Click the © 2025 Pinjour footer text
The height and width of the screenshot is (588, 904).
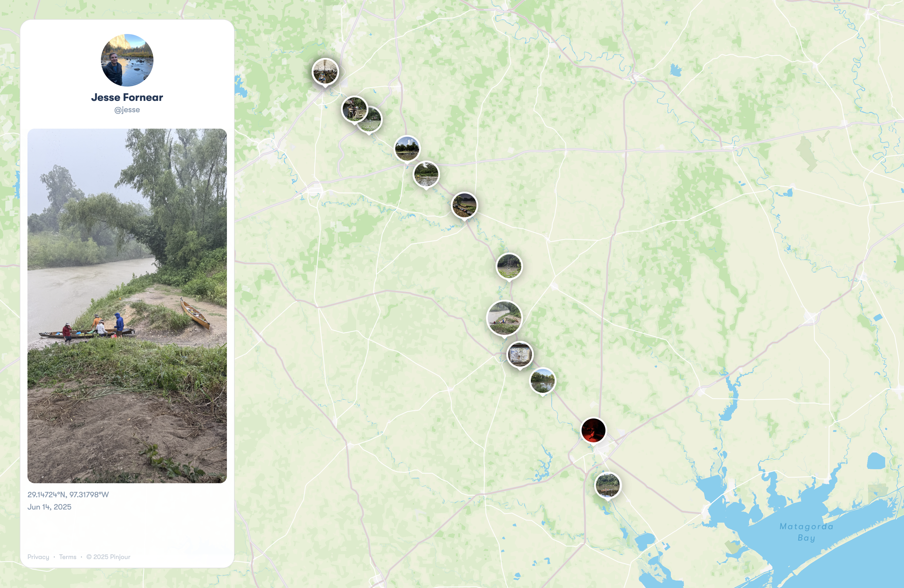coord(108,557)
